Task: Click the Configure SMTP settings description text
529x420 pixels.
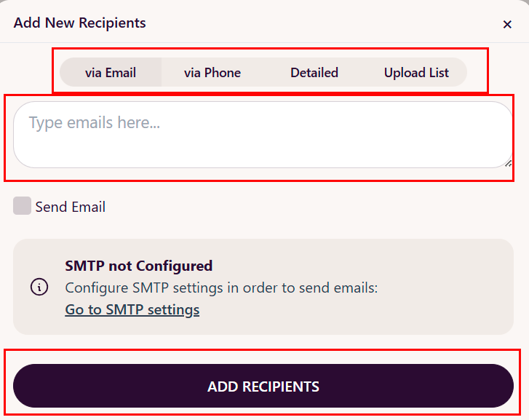Action: 221,288
